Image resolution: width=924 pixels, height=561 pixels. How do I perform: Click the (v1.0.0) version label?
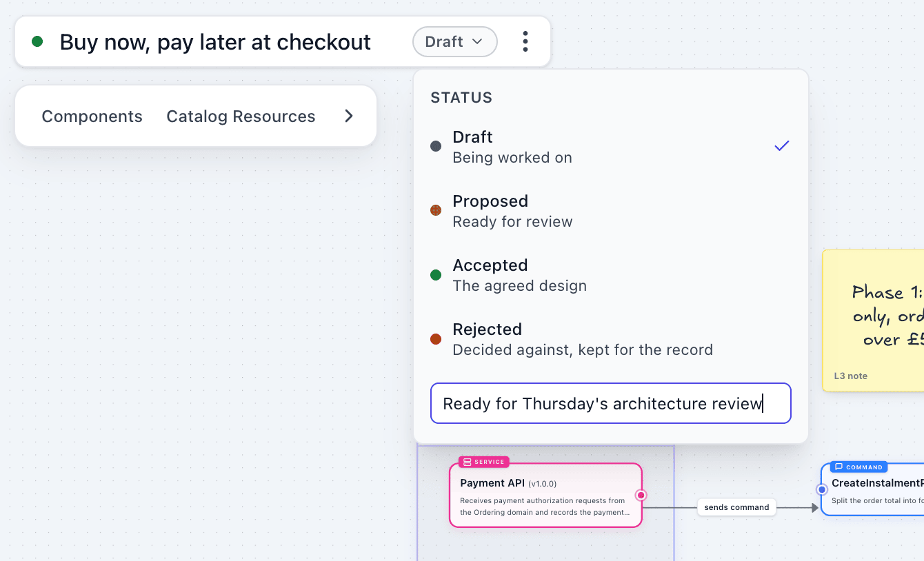pos(543,484)
